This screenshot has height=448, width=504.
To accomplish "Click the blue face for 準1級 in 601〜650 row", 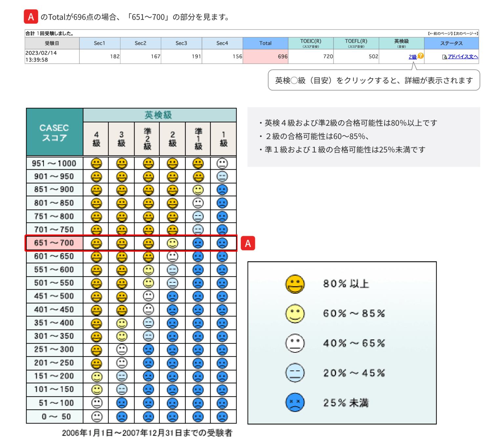I will (x=198, y=256).
